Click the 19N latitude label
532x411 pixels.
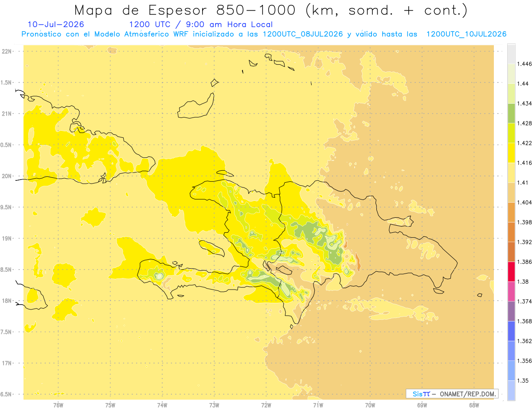tap(6, 239)
